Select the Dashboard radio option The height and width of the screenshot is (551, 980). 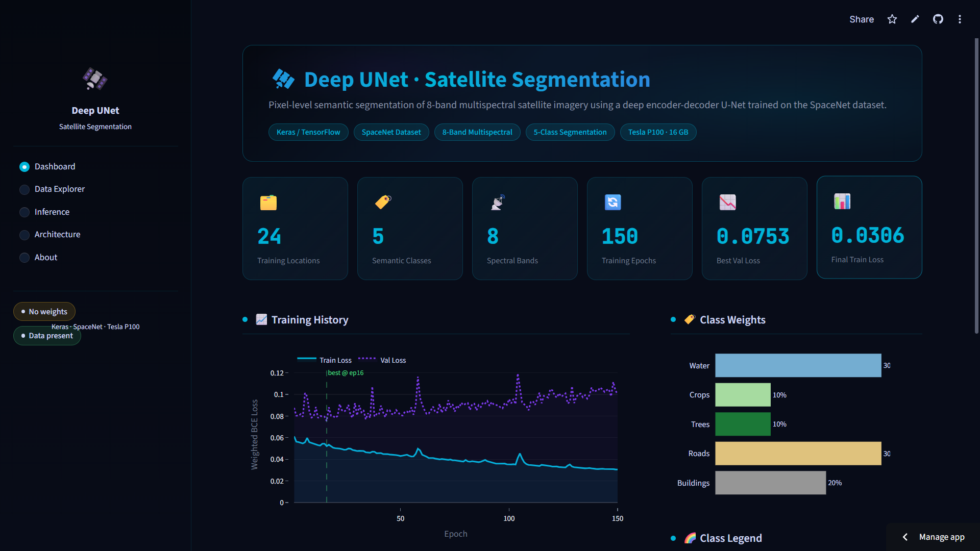(24, 167)
